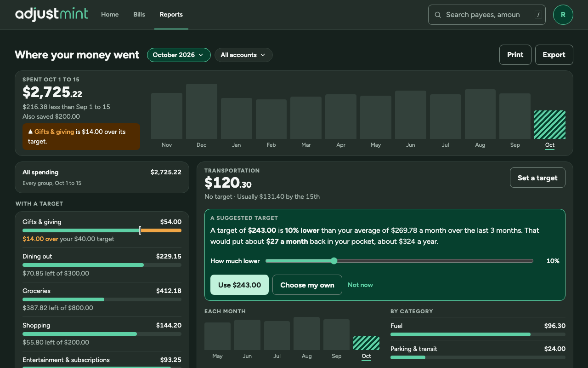Screen dimensions: 588x368
Task: Open the R profile avatar
Action: click(x=563, y=15)
